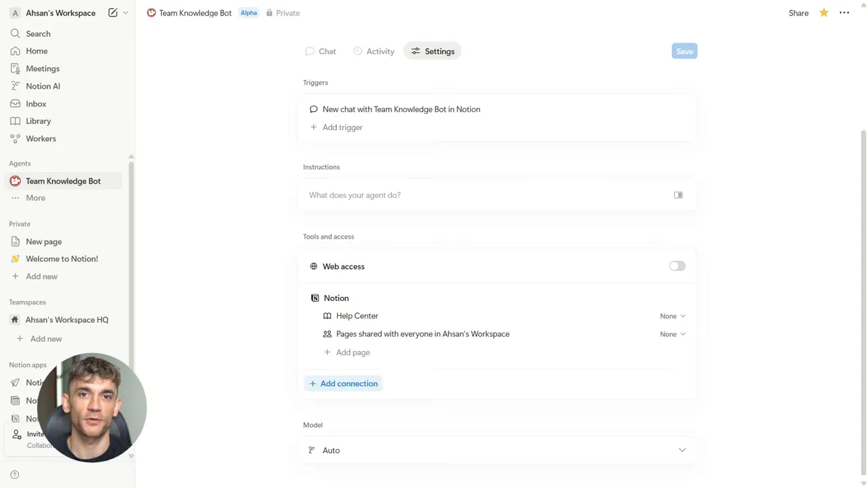Open Pages shared with everyone permission dropdown
The width and height of the screenshot is (868, 488).
(x=673, y=334)
